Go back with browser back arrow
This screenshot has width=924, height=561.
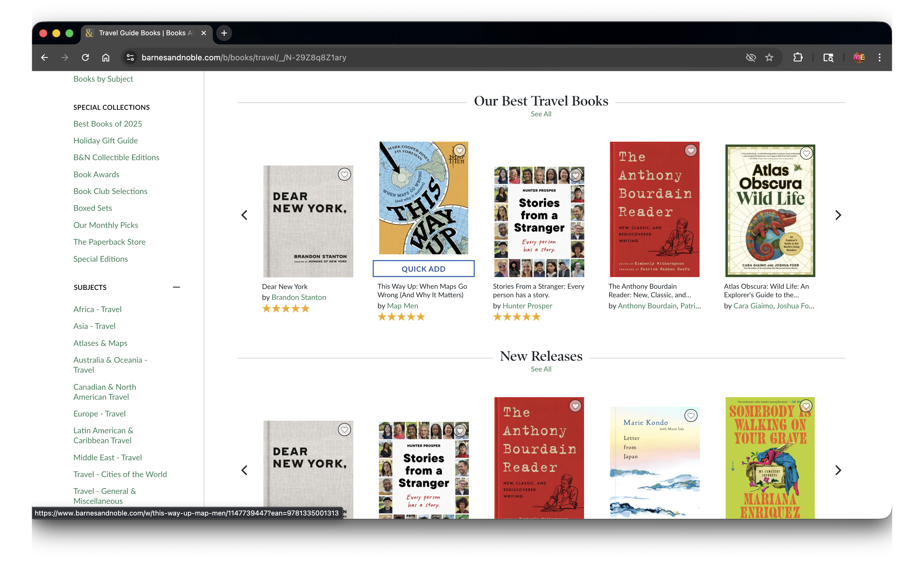[44, 57]
